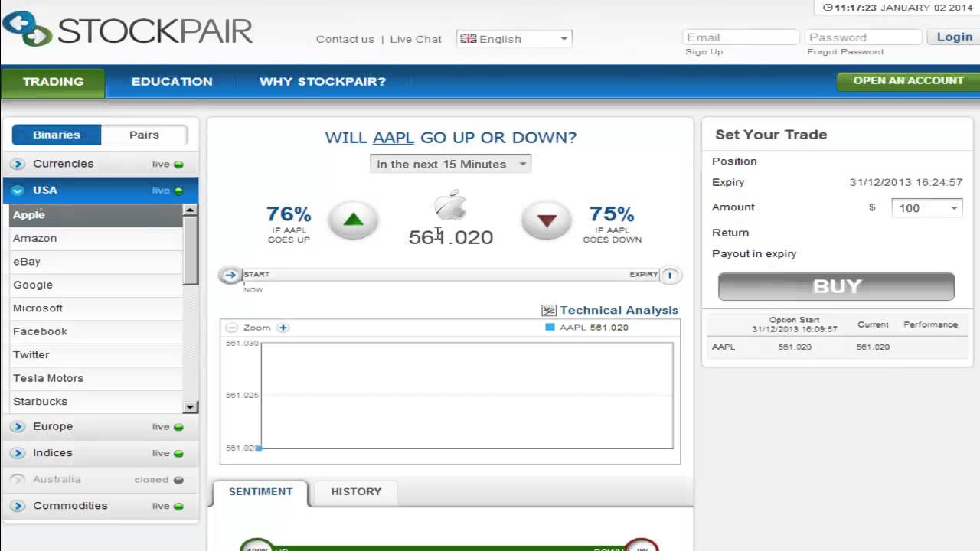Select Microsoft in the asset list
The image size is (980, 551).
(x=96, y=308)
